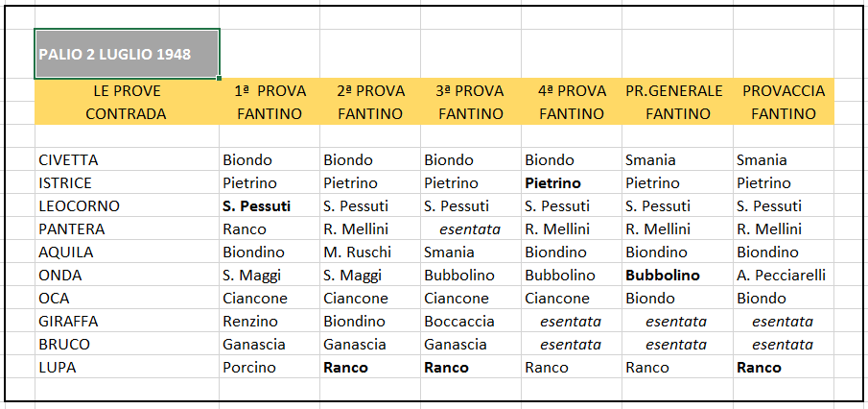Click the ISTRICE contrada cell
The width and height of the screenshot is (868, 409).
(x=66, y=183)
